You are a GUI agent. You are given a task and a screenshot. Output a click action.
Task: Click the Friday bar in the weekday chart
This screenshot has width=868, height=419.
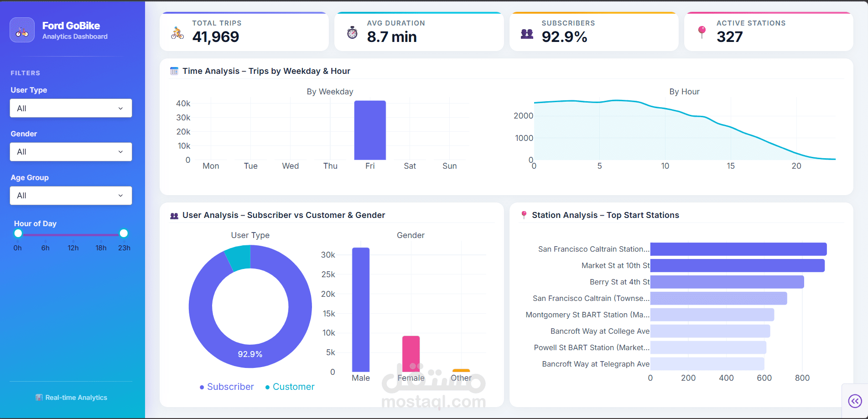pyautogui.click(x=370, y=130)
